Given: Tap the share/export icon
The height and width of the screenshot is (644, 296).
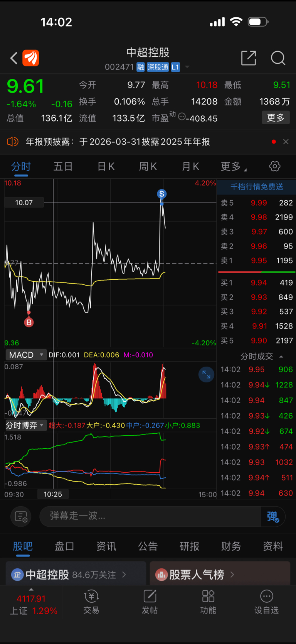Looking at the screenshot, I should coord(249,58).
